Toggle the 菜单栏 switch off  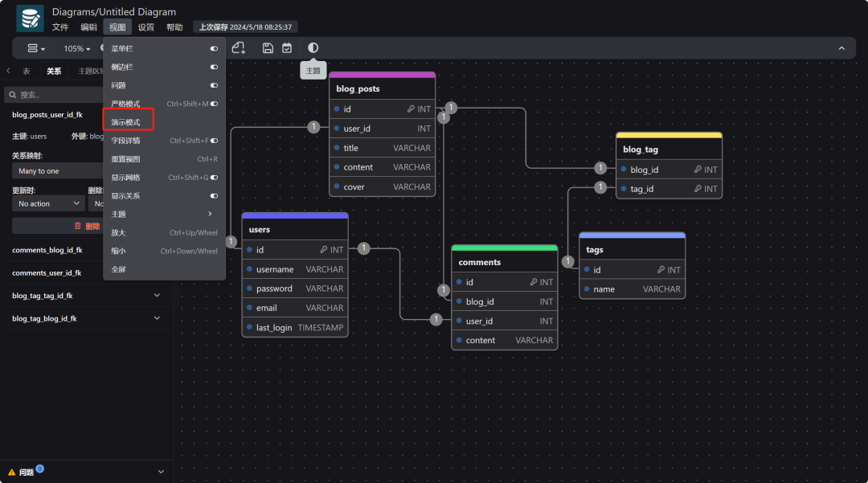pyautogui.click(x=214, y=49)
